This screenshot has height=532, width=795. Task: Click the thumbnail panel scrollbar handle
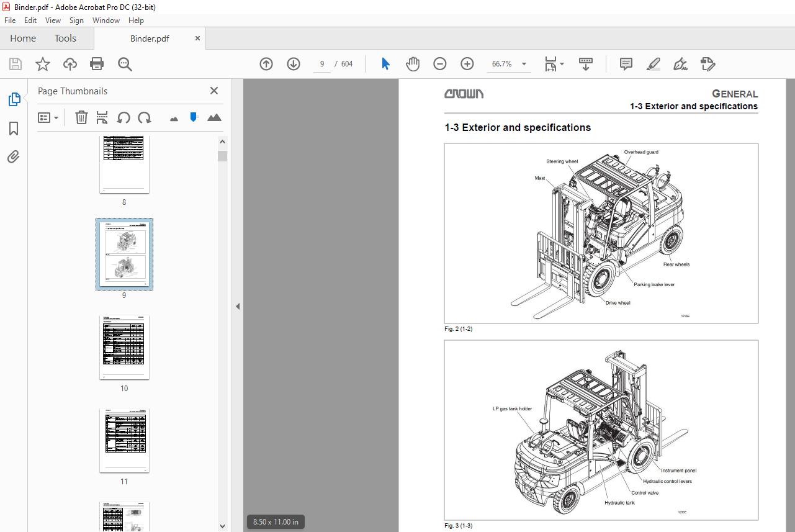click(222, 156)
